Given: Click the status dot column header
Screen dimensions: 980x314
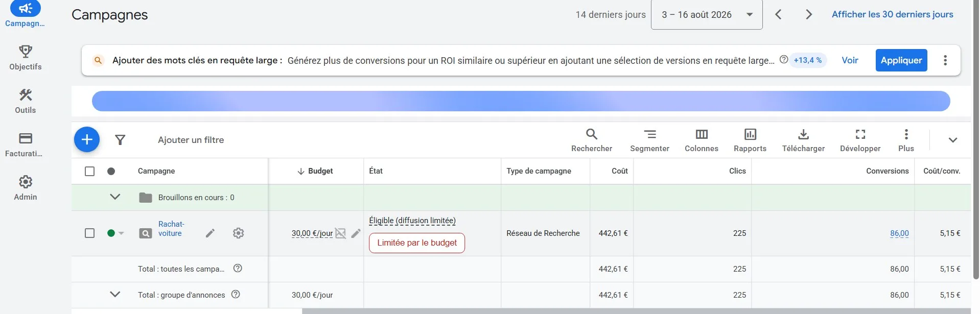Looking at the screenshot, I should pyautogui.click(x=111, y=171).
